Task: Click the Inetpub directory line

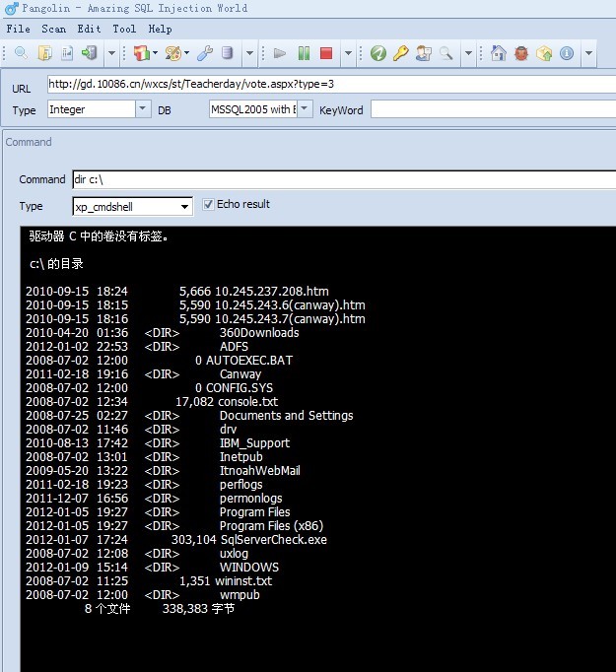Action: point(144,457)
